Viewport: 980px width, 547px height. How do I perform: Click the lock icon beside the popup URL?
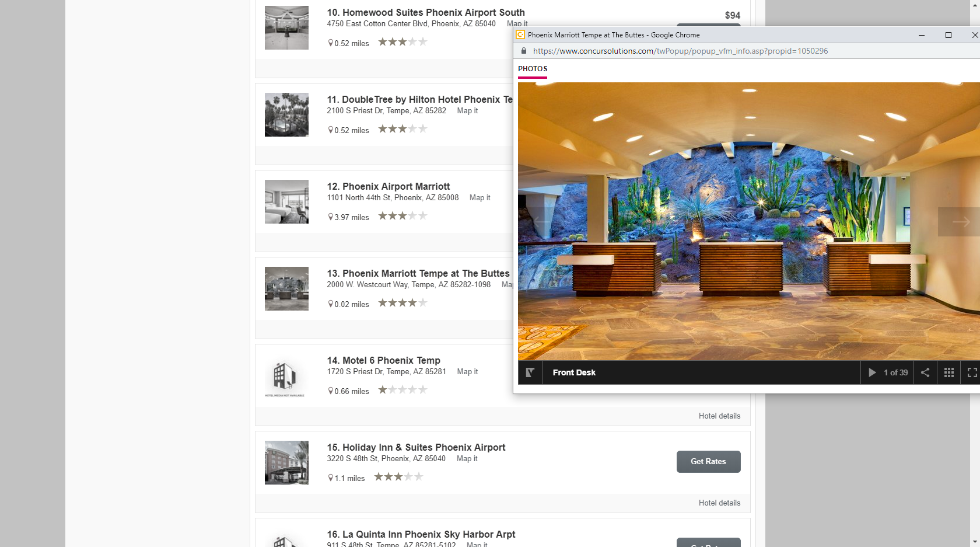[x=523, y=51]
